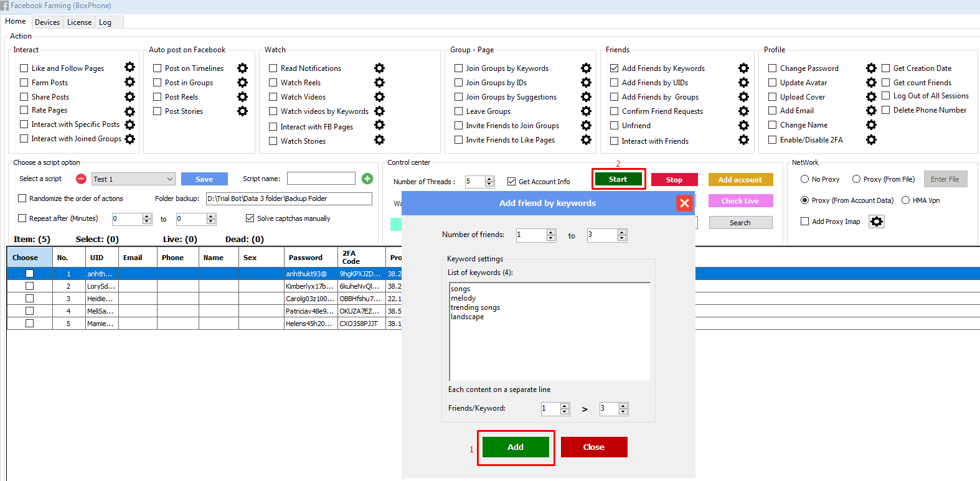This screenshot has height=481, width=980.
Task: Decrease Friends/Keyword maximum value
Action: point(623,411)
